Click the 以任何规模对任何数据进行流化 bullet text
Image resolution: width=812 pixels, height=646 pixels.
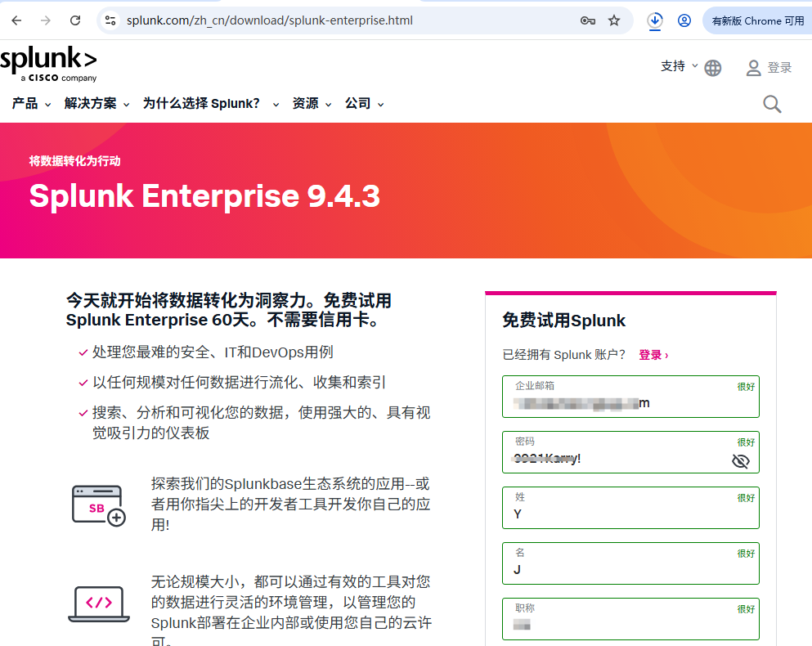240,383
